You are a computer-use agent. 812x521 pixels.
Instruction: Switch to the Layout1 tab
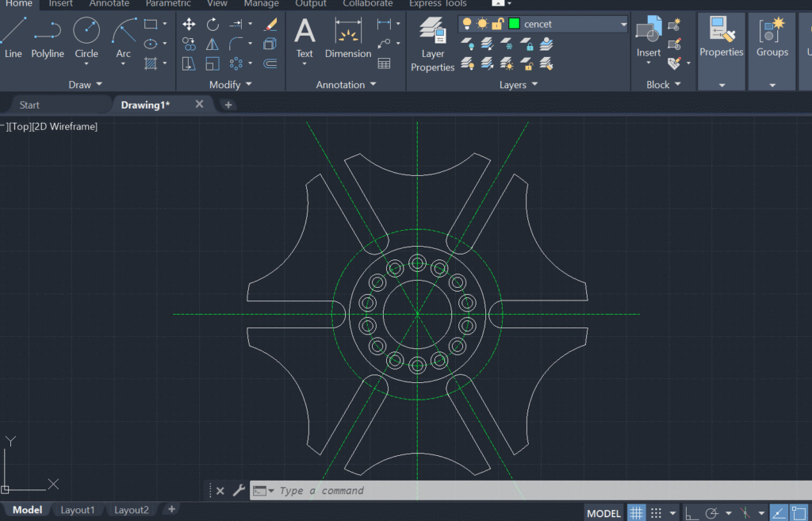tap(78, 510)
